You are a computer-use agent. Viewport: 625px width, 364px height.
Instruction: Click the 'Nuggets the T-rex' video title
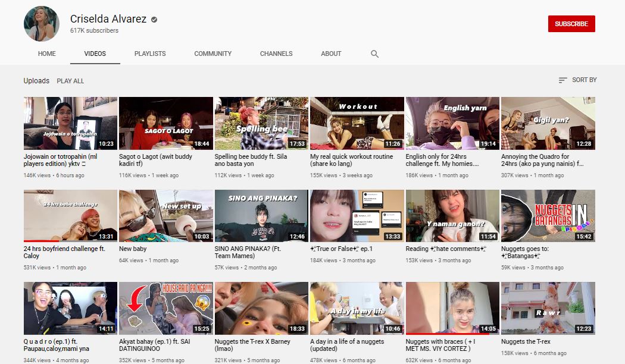point(526,342)
